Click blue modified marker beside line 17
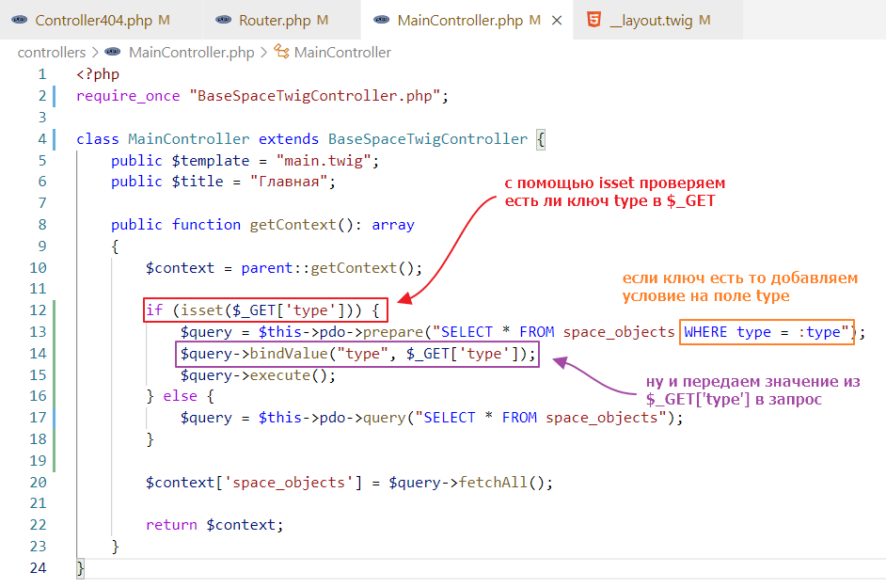886x588 pixels. click(x=55, y=417)
